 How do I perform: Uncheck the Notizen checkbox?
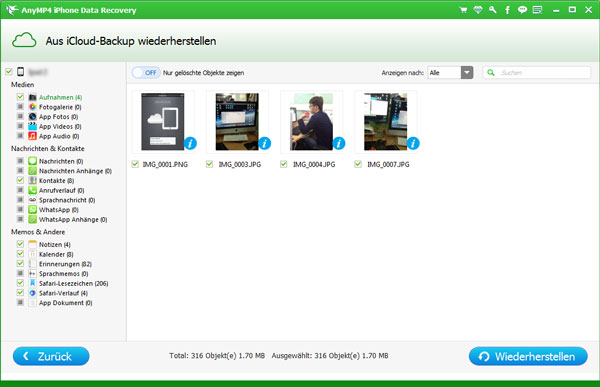20,244
